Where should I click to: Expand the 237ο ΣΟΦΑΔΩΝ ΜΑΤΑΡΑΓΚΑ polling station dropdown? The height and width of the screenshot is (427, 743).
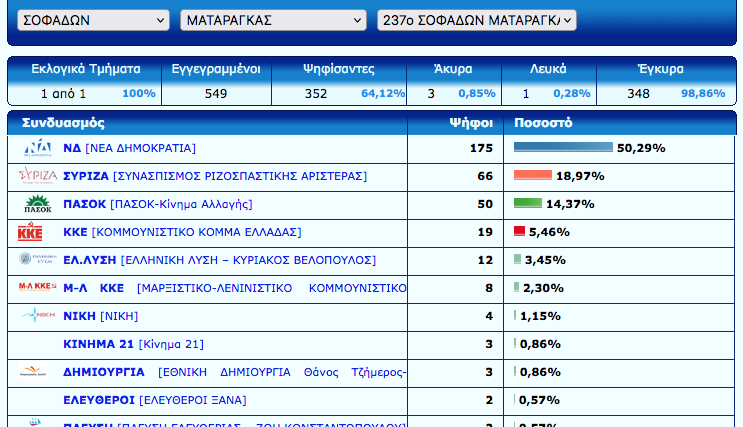(477, 20)
